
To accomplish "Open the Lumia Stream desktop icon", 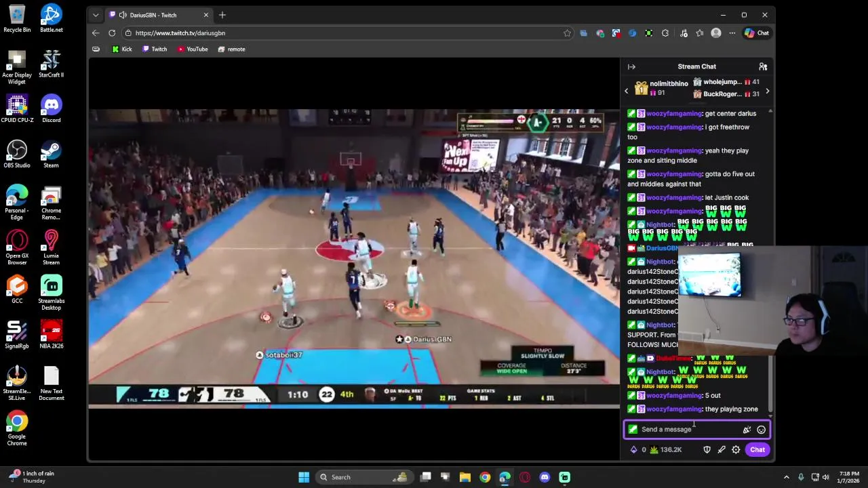I will tap(51, 247).
